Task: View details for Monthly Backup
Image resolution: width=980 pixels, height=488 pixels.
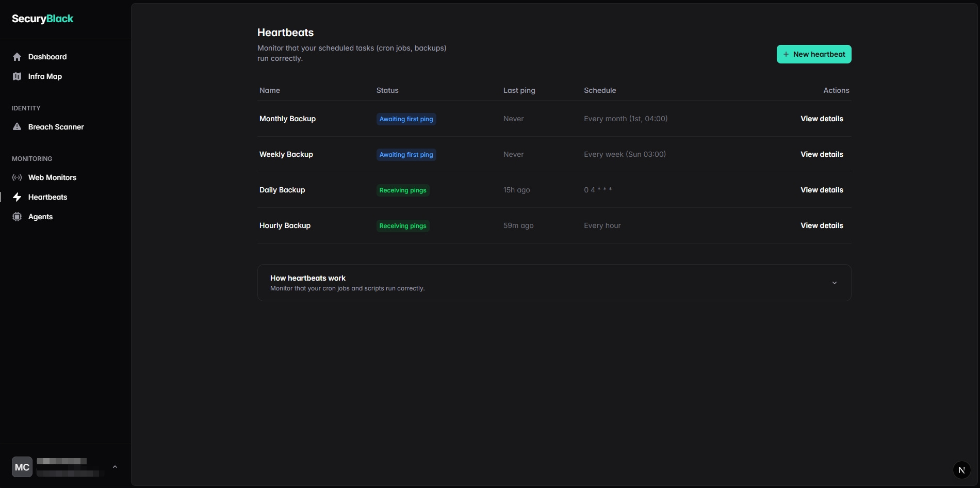Action: click(x=822, y=119)
